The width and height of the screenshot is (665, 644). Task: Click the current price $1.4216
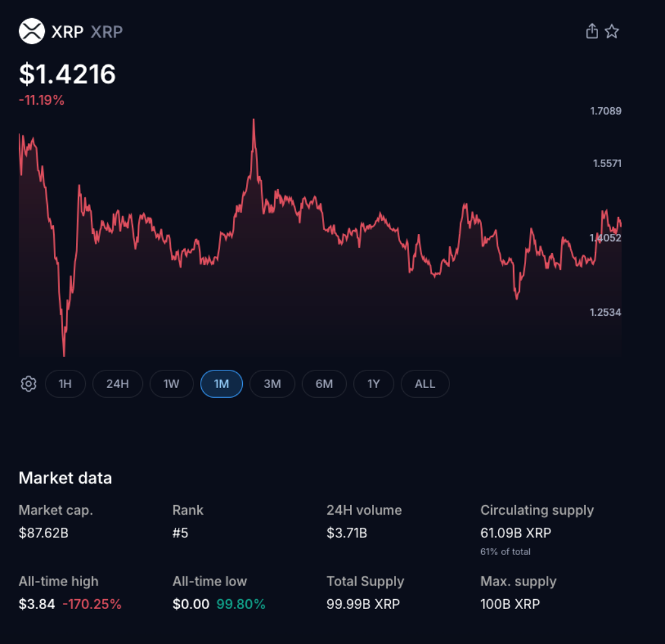click(x=67, y=75)
